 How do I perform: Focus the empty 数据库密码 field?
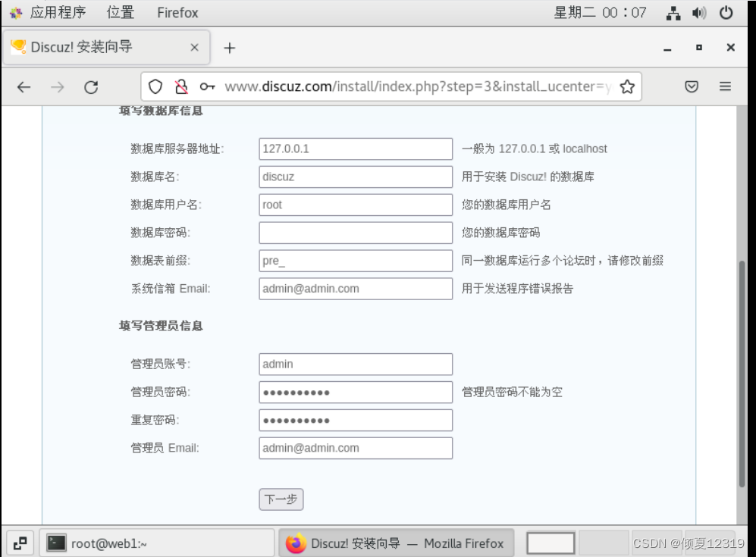coord(356,233)
